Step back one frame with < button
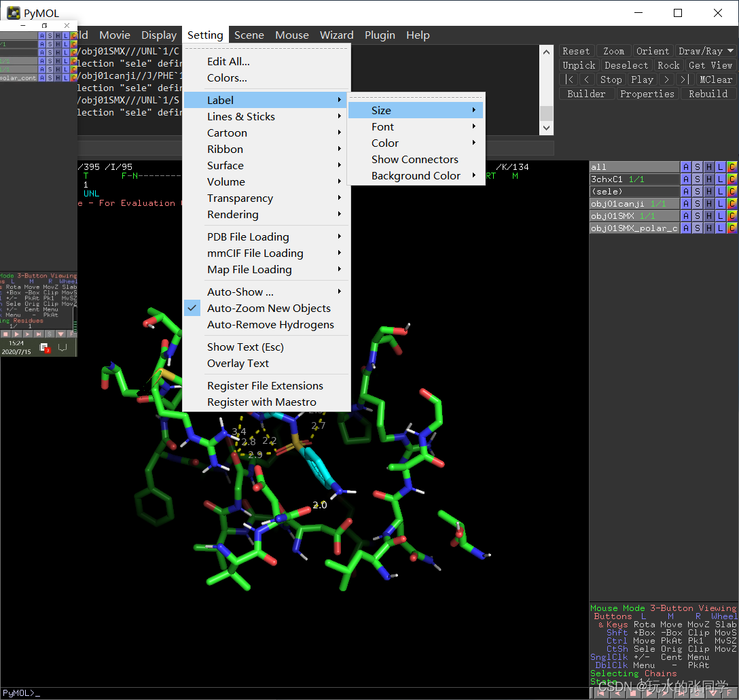739x700 pixels. coord(587,80)
